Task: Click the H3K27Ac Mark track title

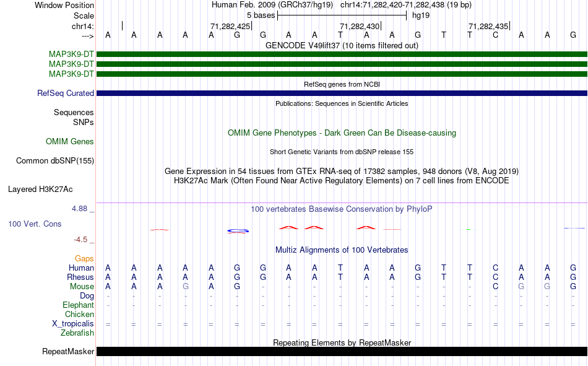Action: [342, 181]
